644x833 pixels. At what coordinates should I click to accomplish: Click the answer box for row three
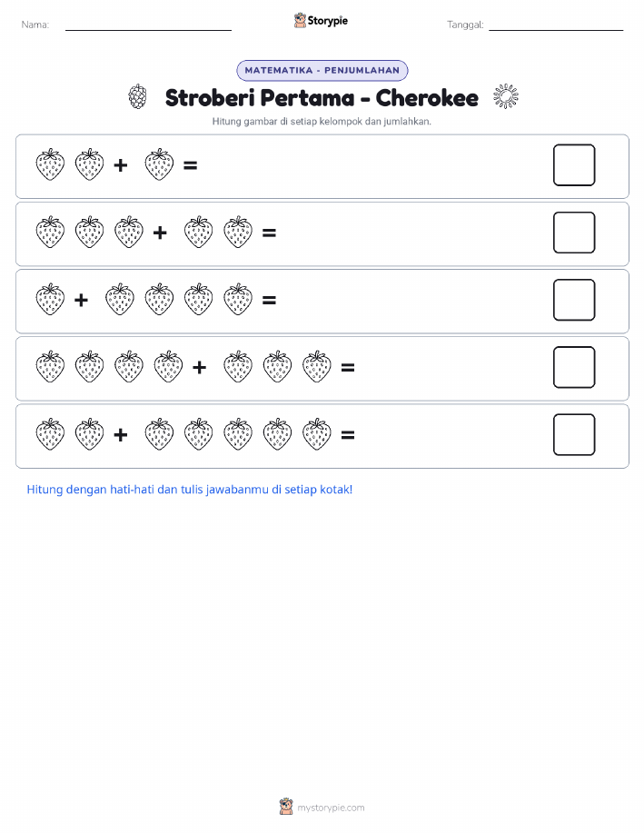pyautogui.click(x=574, y=300)
